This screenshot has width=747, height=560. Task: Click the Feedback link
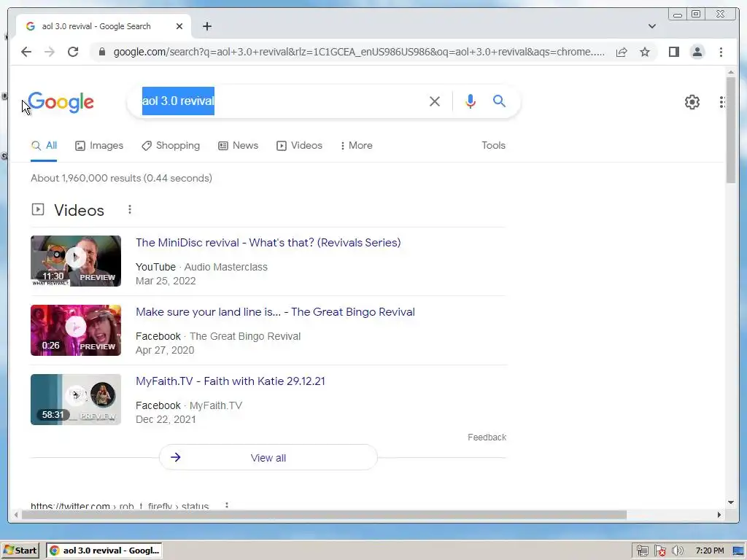pyautogui.click(x=487, y=437)
